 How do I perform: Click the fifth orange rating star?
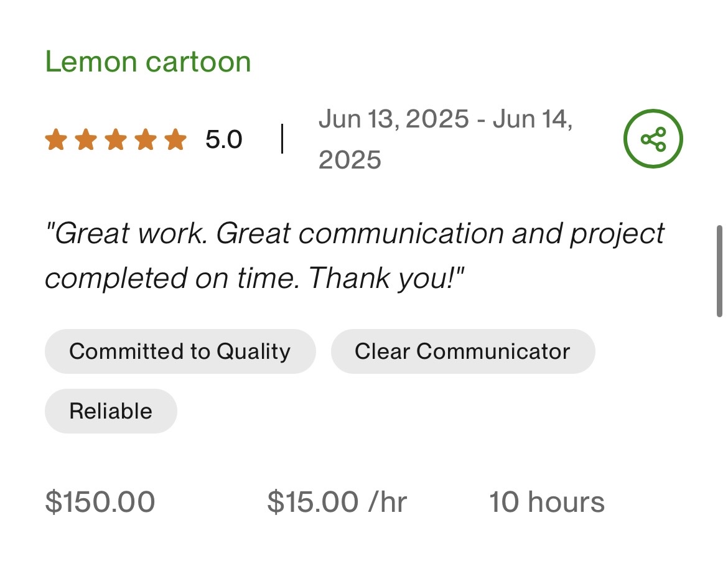pyautogui.click(x=175, y=139)
